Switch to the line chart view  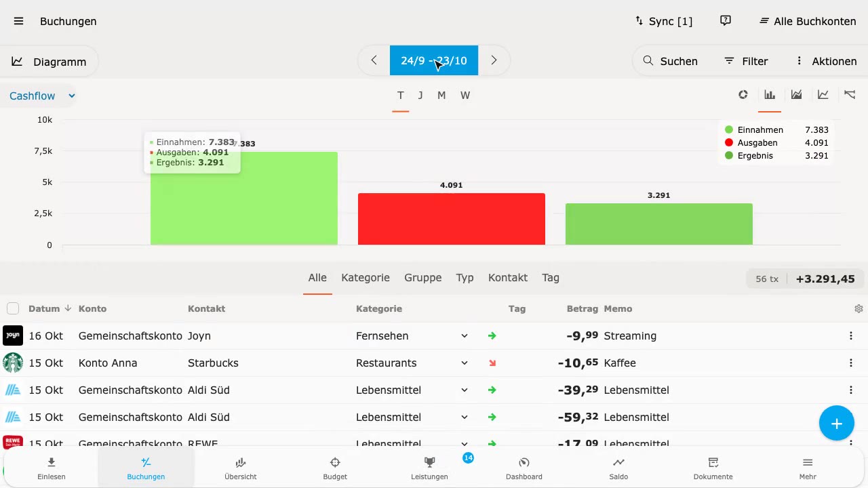(x=823, y=95)
